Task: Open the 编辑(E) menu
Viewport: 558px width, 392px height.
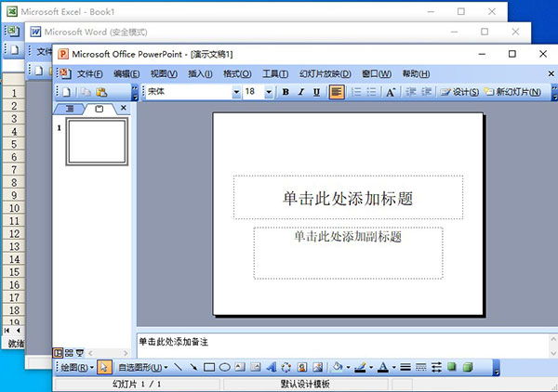Action: (126, 74)
